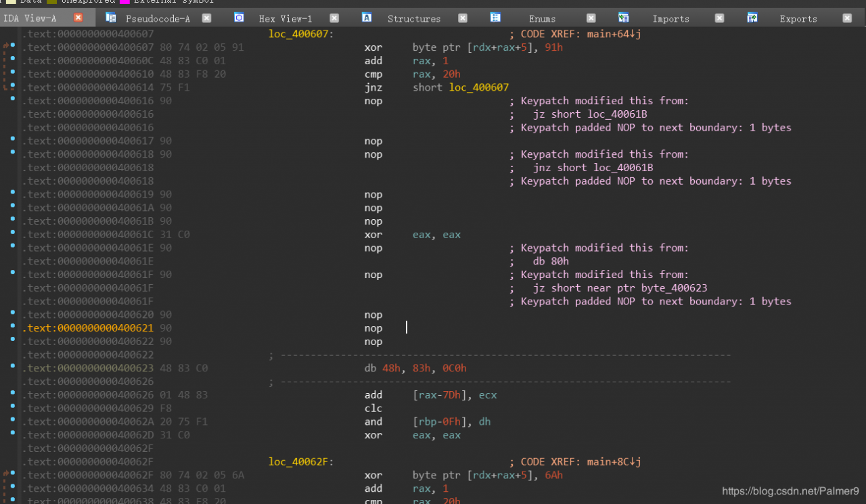Toggle breakpoint dot at address 400607

tap(13, 45)
